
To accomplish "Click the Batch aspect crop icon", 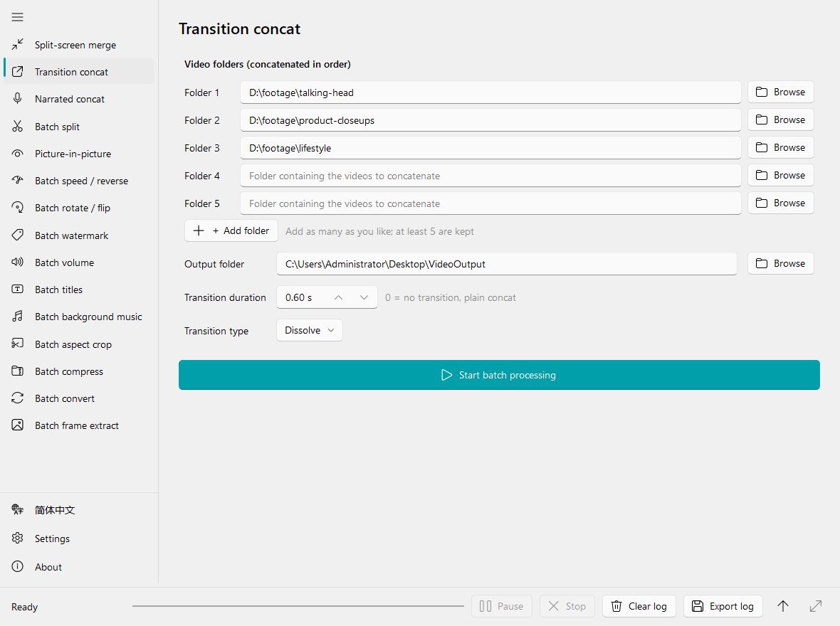I will tap(17, 344).
